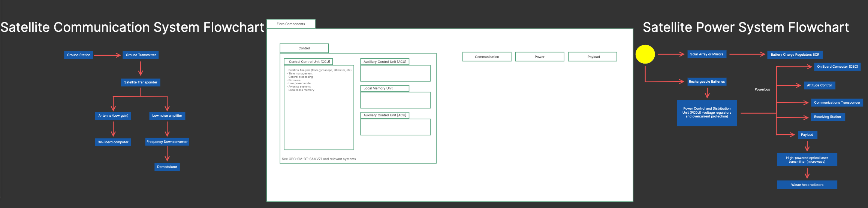
Task: Select the Rechargeable Batteries node
Action: click(x=706, y=82)
